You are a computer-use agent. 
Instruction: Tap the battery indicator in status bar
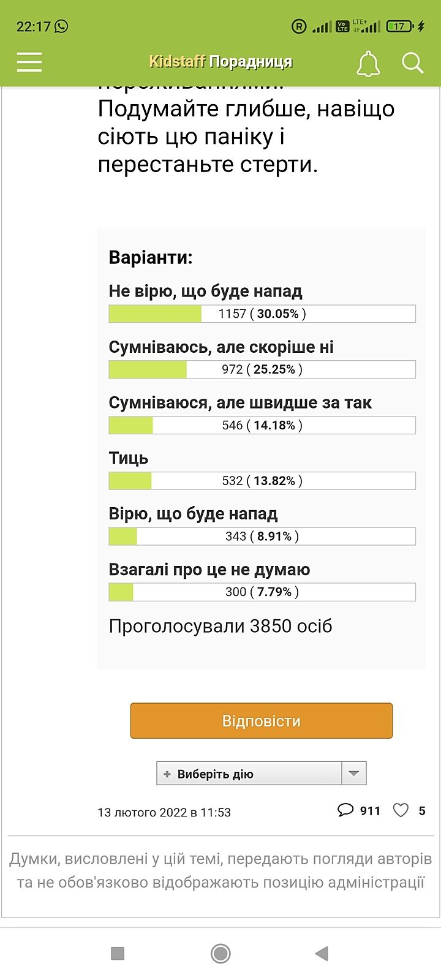pos(400,26)
